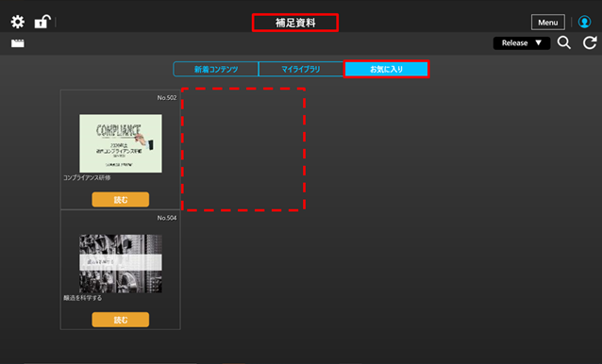The width and height of the screenshot is (602, 364).
Task: Reload content with the refresh icon
Action: [x=590, y=42]
